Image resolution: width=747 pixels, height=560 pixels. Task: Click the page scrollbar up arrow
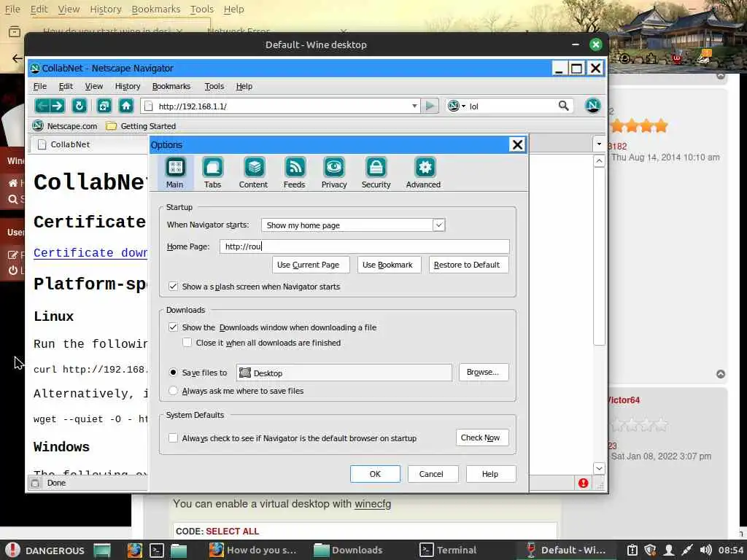(x=599, y=161)
